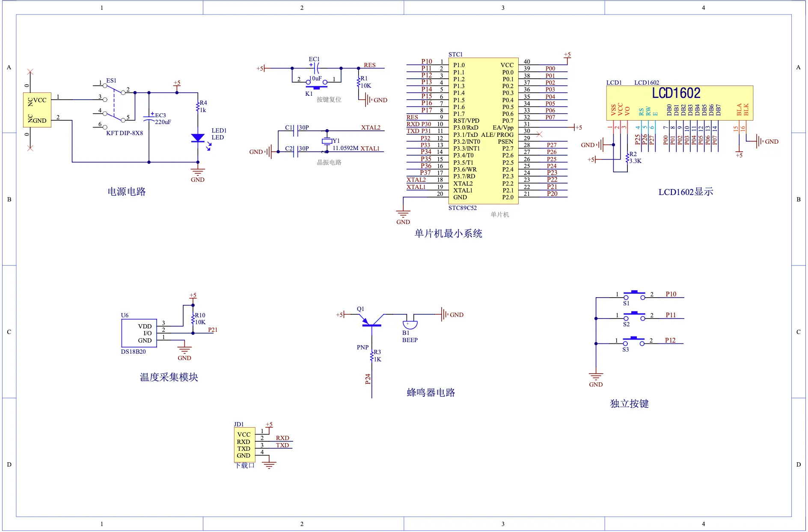Select the C2 30P capacitor symbol
The image size is (808, 532).
coord(295,151)
